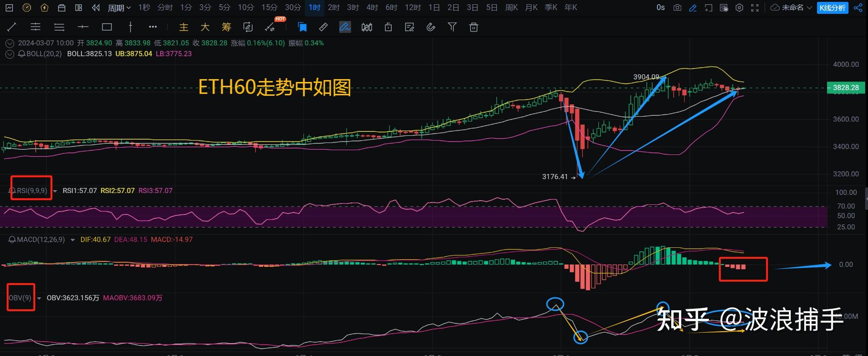Select the rectangle drawing tool
868x356 pixels.
click(107, 27)
